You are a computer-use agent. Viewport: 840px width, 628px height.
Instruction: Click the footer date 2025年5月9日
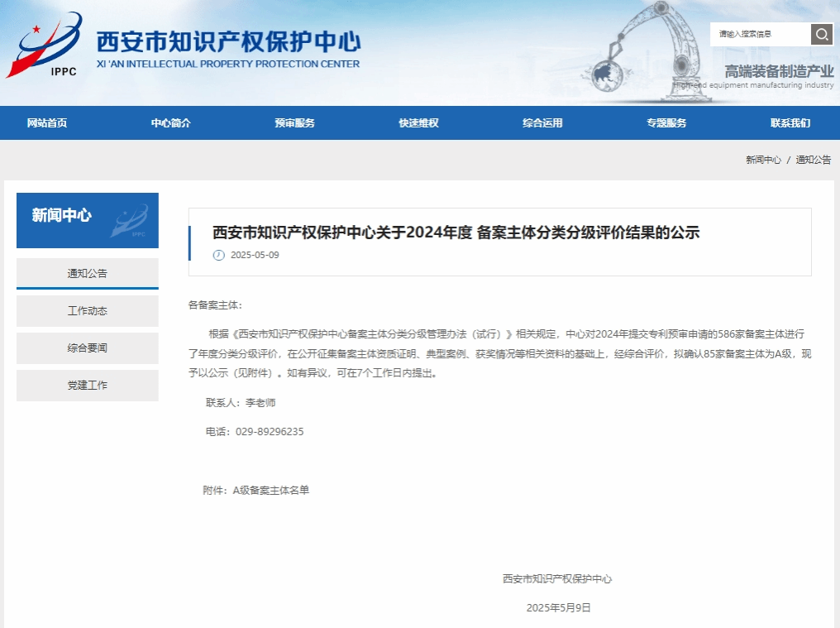(558, 607)
